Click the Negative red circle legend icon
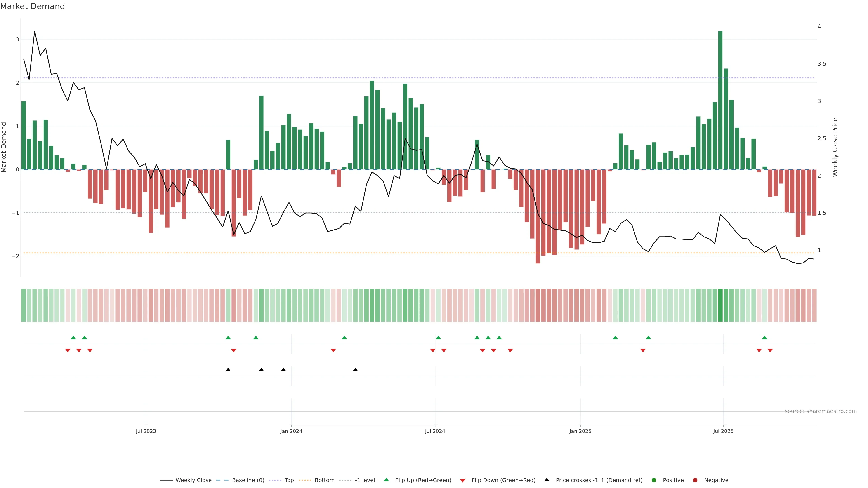 [695, 480]
